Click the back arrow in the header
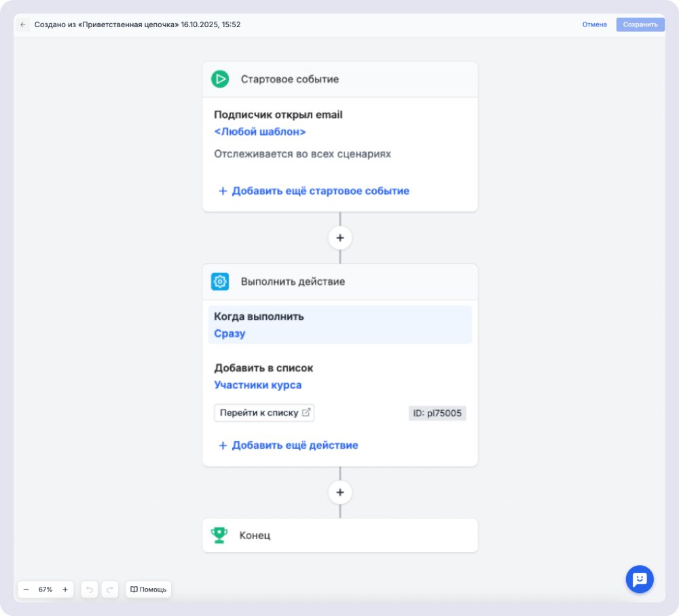This screenshot has width=679, height=616. click(23, 24)
